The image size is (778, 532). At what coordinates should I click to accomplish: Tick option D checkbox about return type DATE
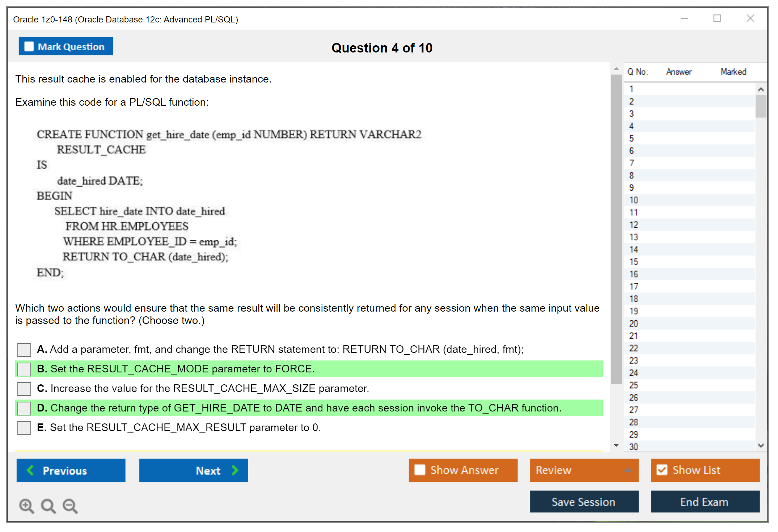[24, 408]
